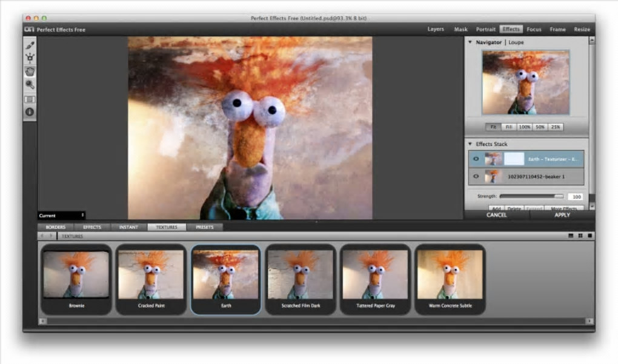Set zoom to 100%
Screen dimensions: 618x364
coord(525,127)
